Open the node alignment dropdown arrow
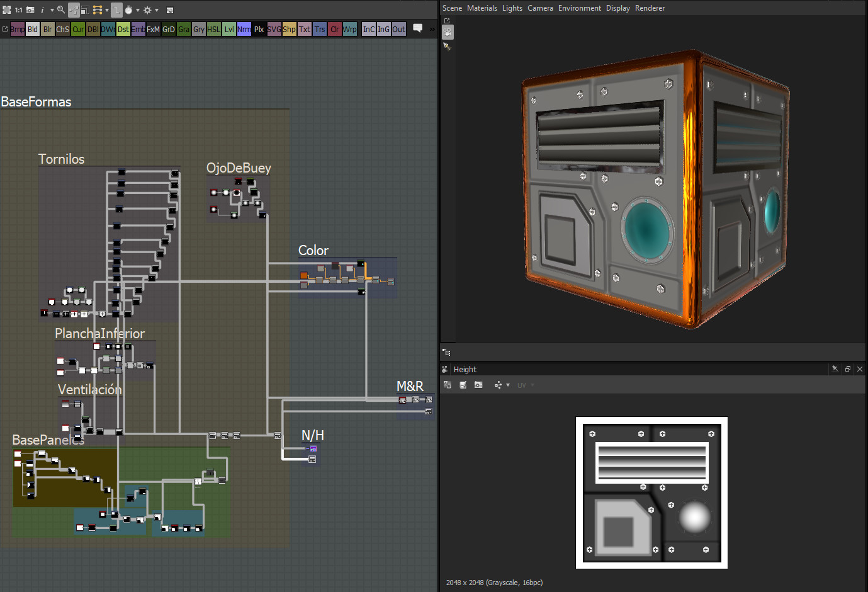868x592 pixels. pos(106,10)
